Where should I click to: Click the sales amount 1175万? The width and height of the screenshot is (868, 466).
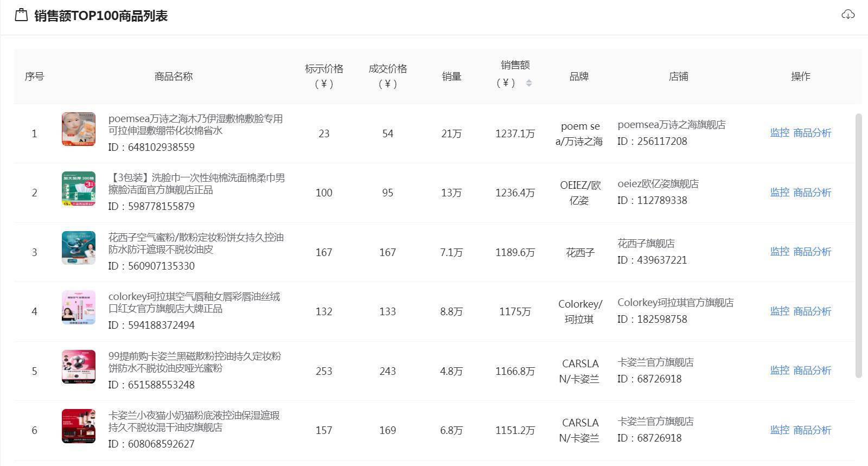[x=515, y=311]
